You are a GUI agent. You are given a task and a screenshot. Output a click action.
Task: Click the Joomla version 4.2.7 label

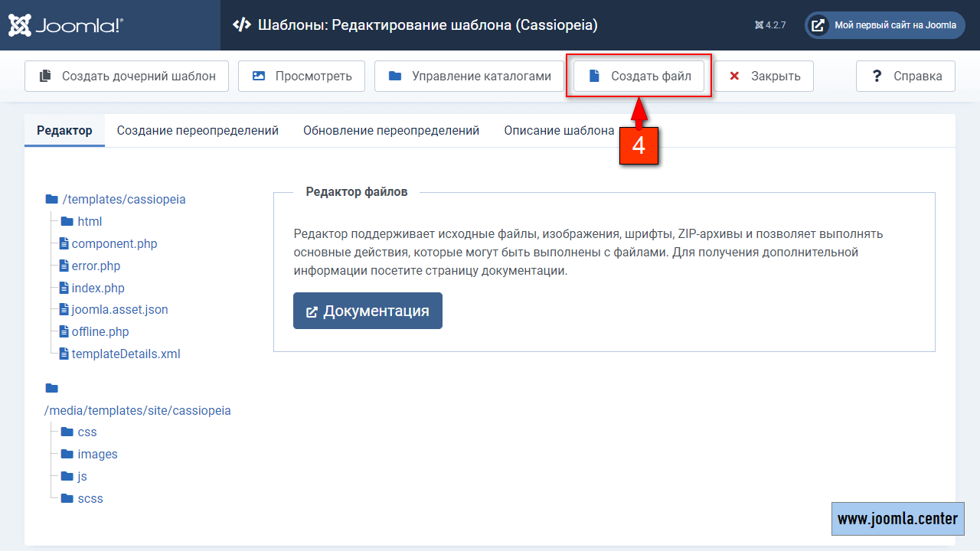click(770, 25)
